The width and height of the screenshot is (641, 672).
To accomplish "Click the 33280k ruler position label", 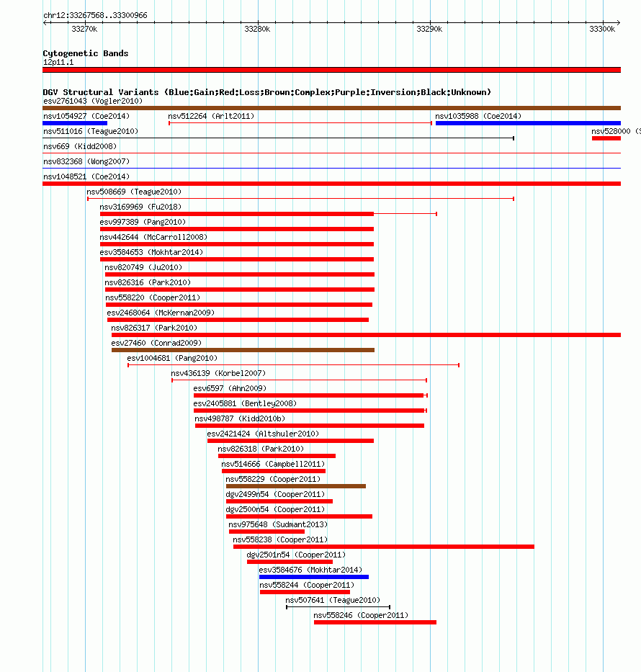I will pyautogui.click(x=257, y=29).
